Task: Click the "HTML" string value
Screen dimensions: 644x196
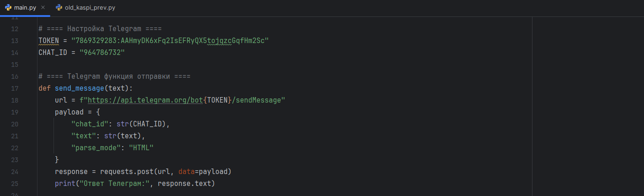Action: [x=141, y=148]
